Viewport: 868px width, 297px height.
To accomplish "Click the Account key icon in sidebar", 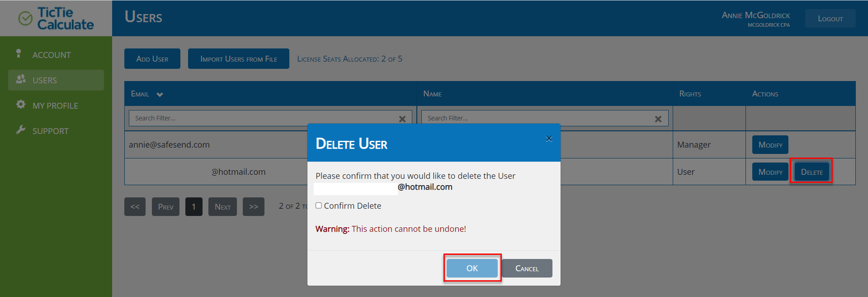I will [x=19, y=53].
